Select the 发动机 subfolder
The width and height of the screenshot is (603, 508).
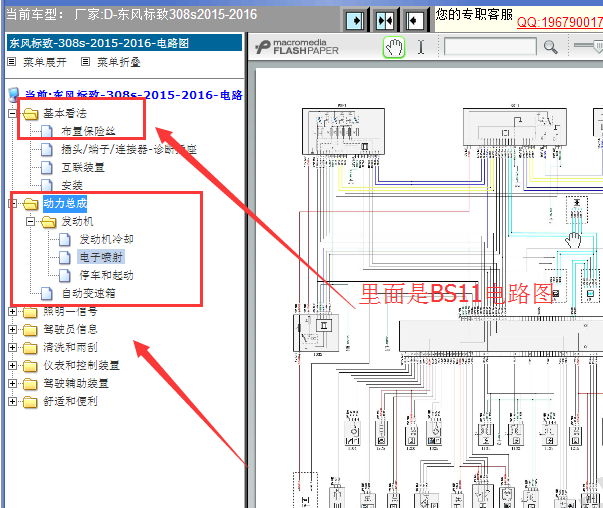77,222
